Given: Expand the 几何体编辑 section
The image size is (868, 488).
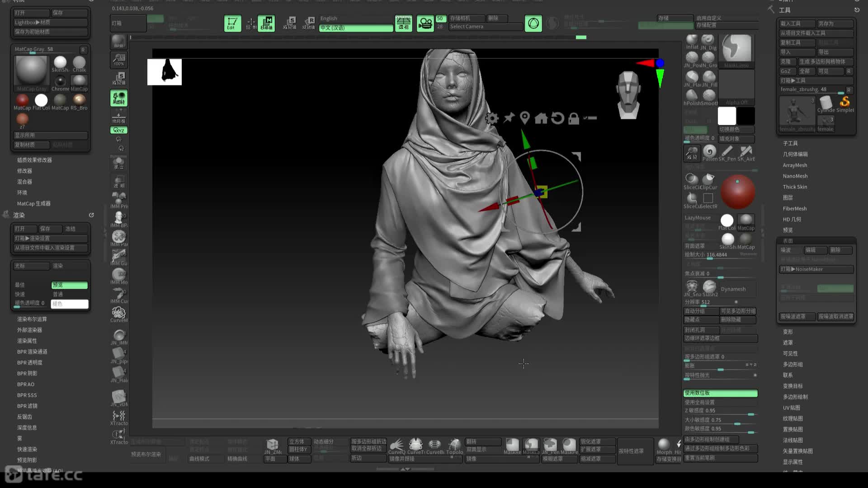Looking at the screenshot, I should tap(795, 154).
